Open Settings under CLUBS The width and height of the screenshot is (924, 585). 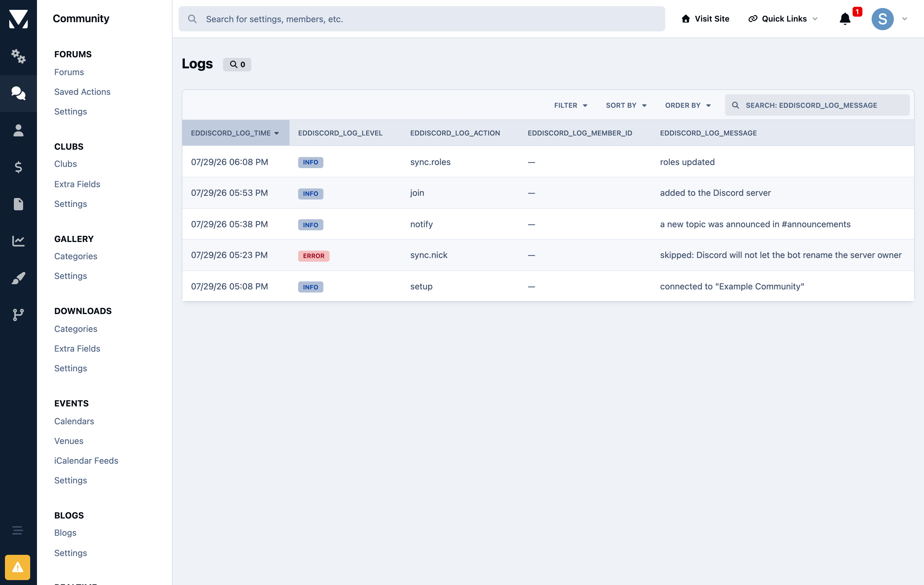(x=71, y=204)
